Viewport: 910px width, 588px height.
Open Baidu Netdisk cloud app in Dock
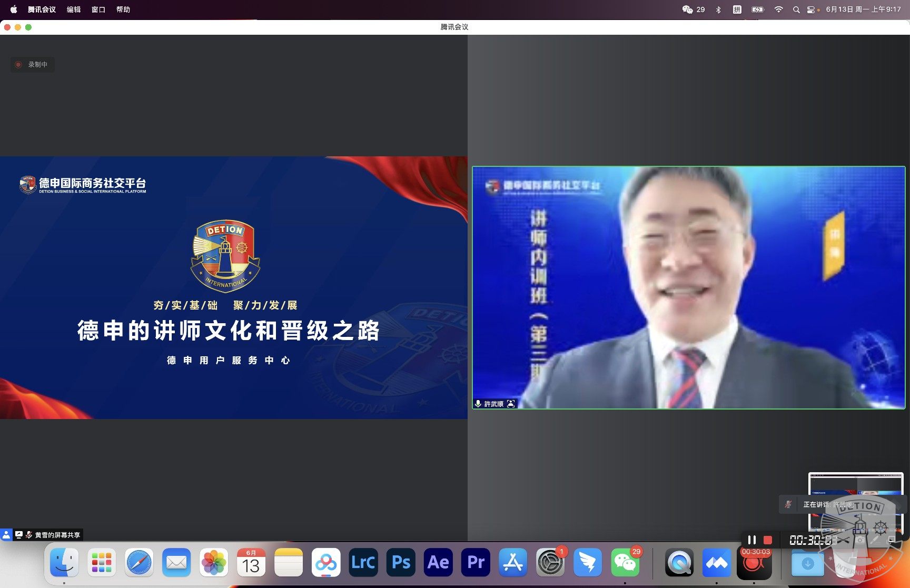326,563
